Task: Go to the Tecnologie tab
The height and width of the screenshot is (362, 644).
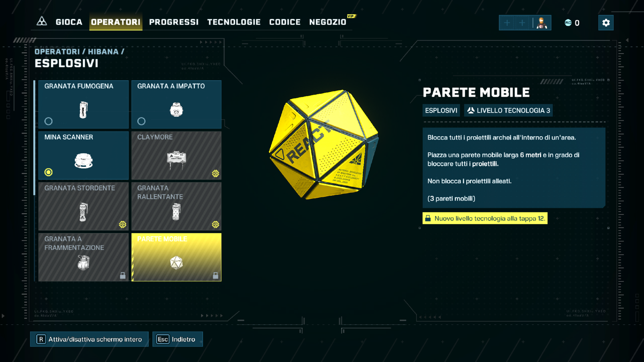Action: [234, 22]
